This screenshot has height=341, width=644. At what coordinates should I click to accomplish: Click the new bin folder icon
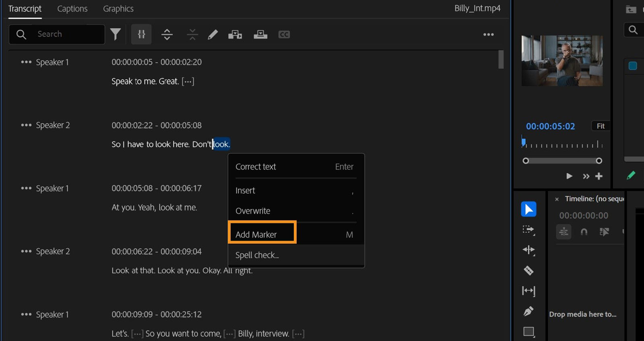(x=631, y=9)
